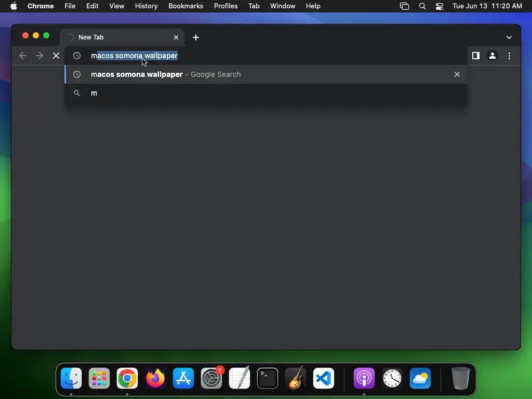Launch GarageBand from the Dock

point(296,378)
